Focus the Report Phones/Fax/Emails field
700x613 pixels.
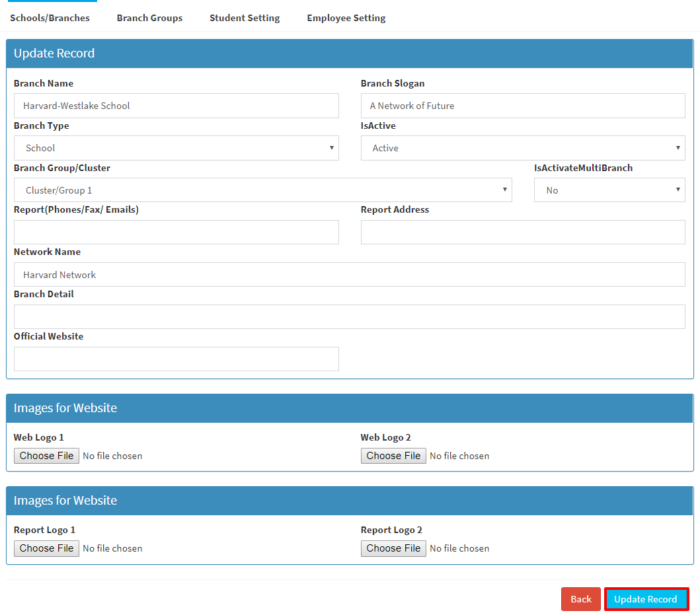pos(176,232)
